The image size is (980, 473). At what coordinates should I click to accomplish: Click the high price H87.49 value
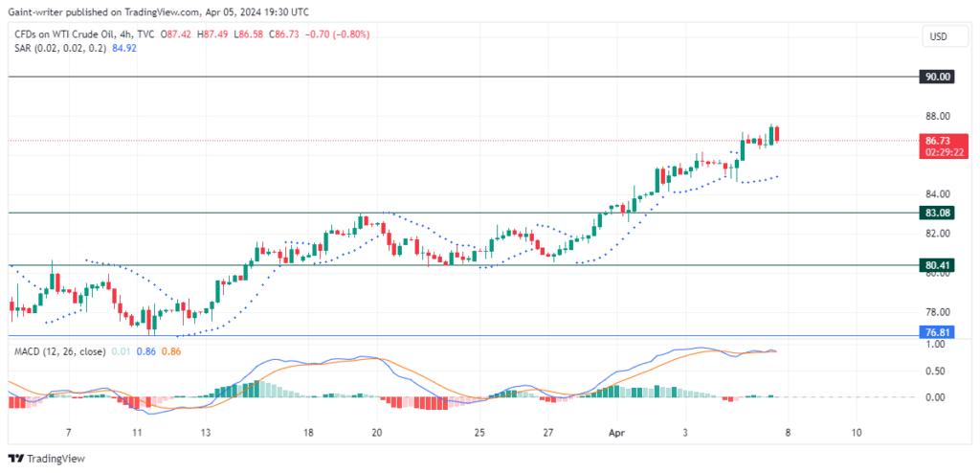point(213,35)
